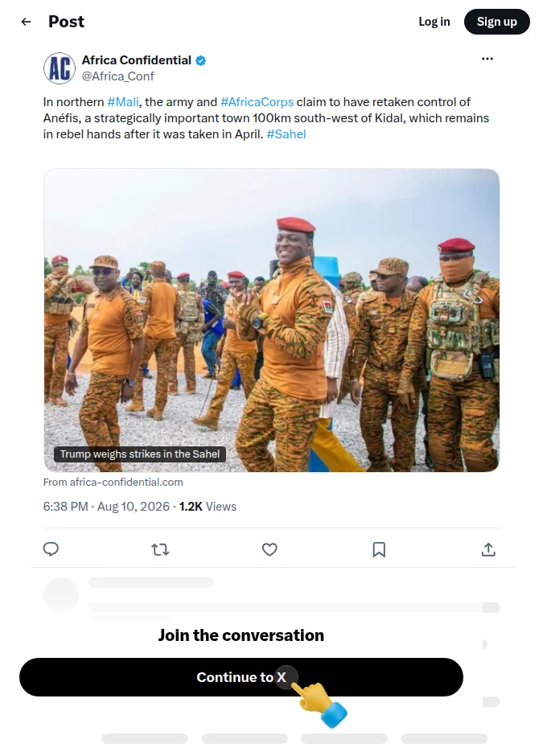Click the Sign up button
This screenshot has height=756, width=543.
[x=496, y=22]
